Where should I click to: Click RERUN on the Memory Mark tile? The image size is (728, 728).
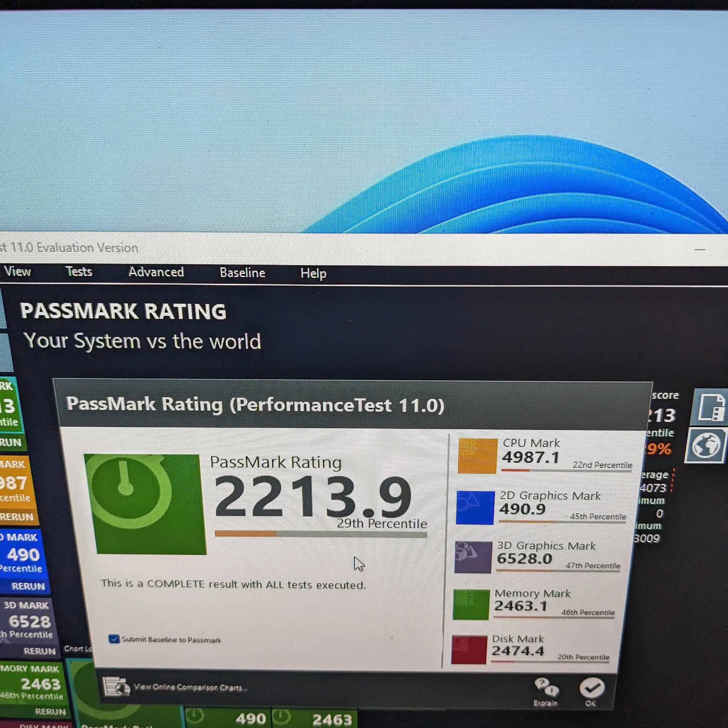[50, 711]
